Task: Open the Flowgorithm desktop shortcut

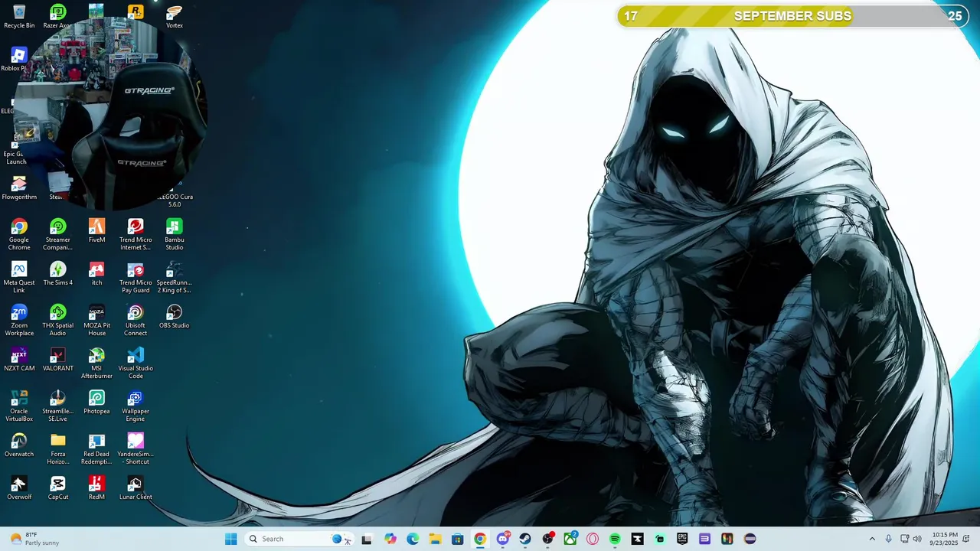Action: point(19,187)
